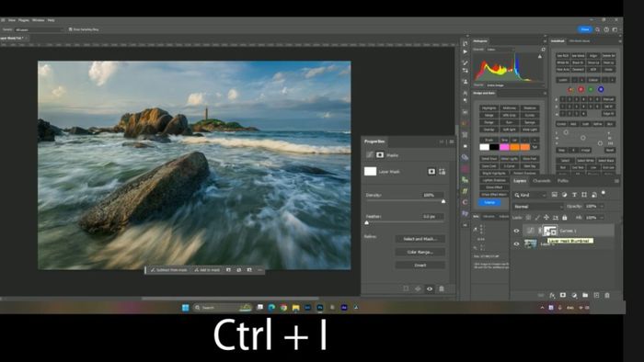Open the blend mode Normal dropdown
644x362 pixels.
click(x=537, y=207)
